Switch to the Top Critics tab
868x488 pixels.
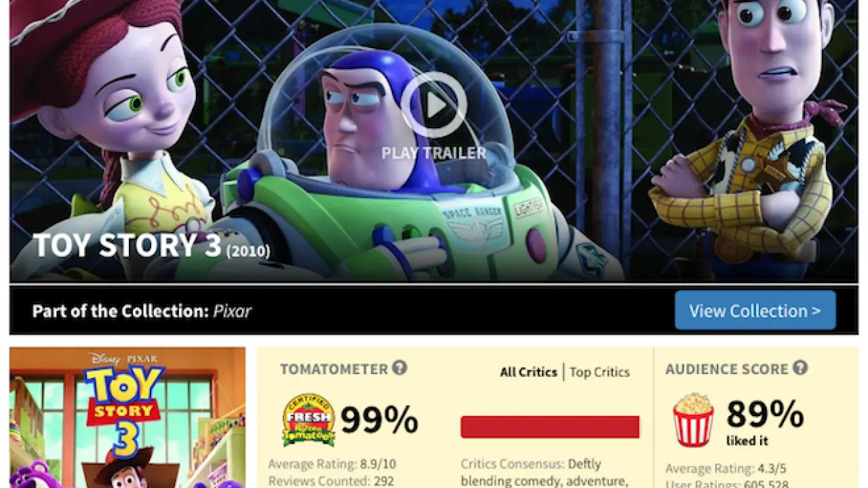[x=599, y=372]
